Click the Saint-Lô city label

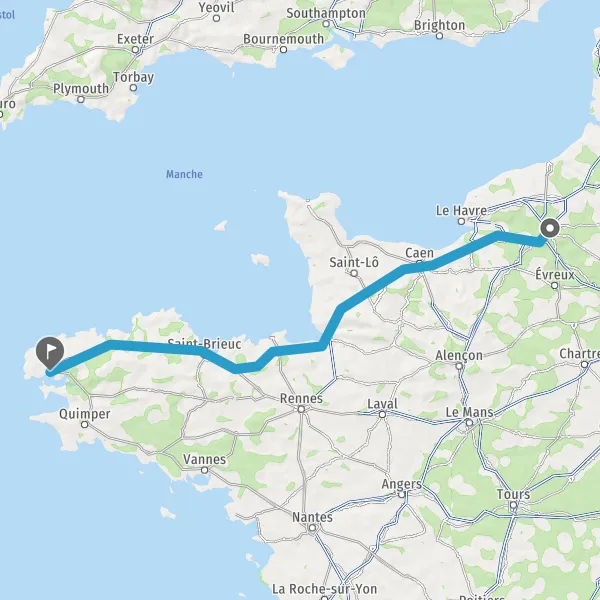point(354,262)
